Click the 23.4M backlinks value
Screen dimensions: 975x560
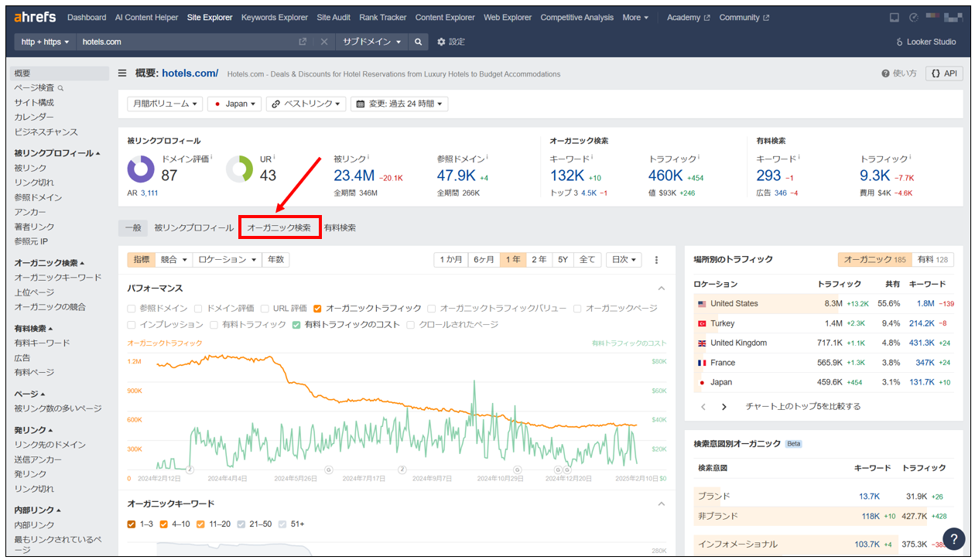[354, 175]
